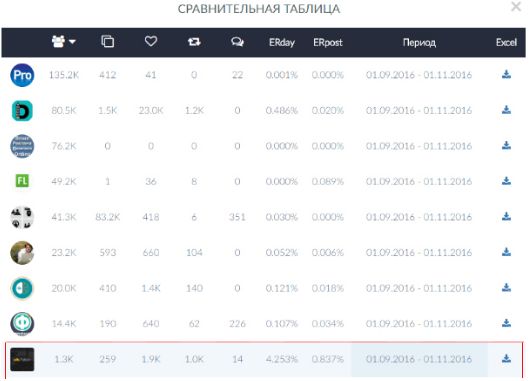
Task: Download Excel for the 20.0K row
Action: click(506, 288)
